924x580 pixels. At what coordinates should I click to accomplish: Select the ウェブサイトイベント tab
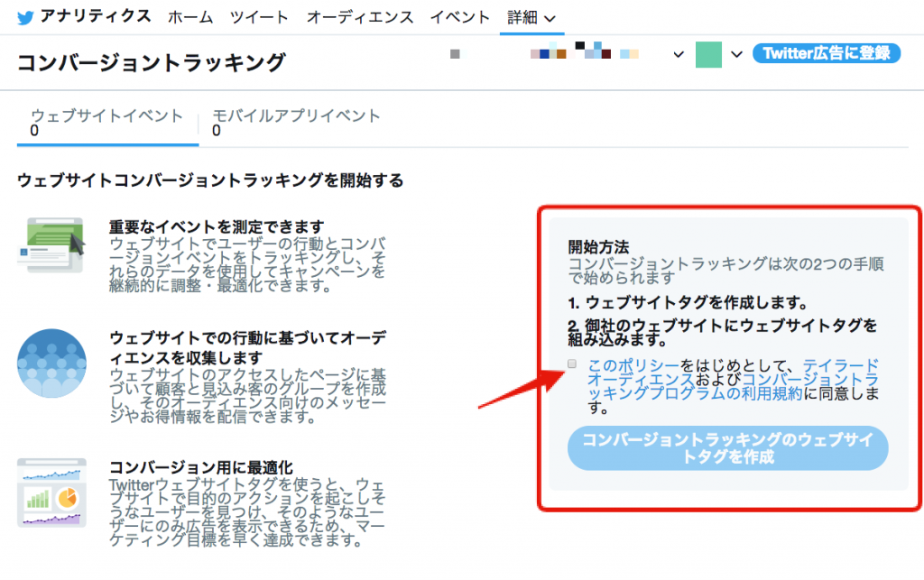pyautogui.click(x=107, y=123)
